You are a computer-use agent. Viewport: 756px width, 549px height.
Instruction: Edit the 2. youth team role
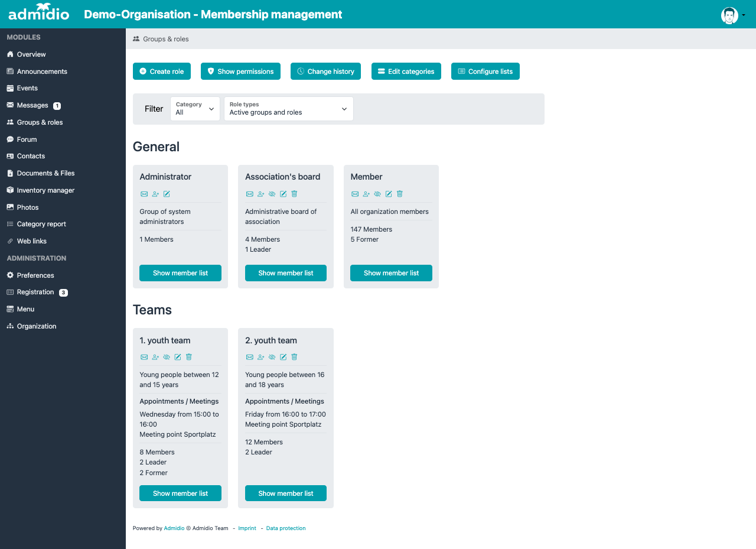tap(283, 357)
